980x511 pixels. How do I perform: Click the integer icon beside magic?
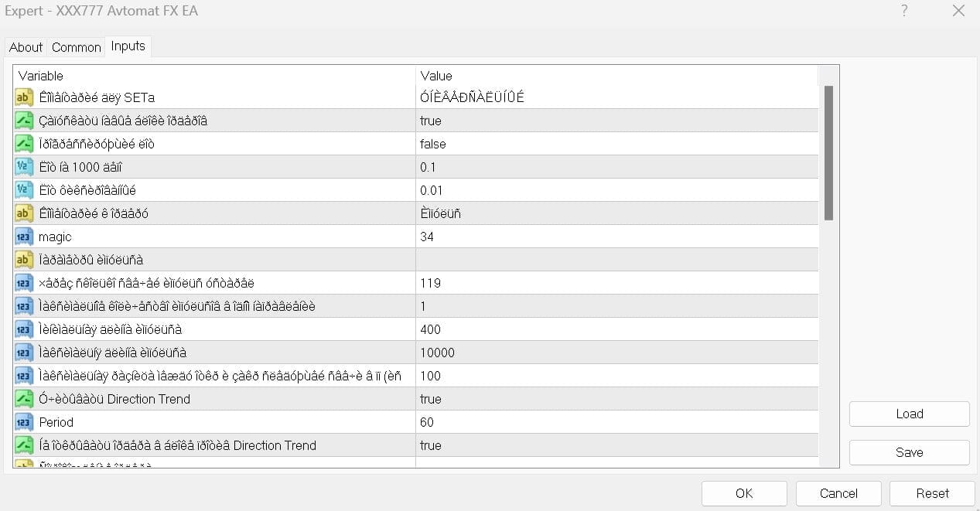[23, 237]
